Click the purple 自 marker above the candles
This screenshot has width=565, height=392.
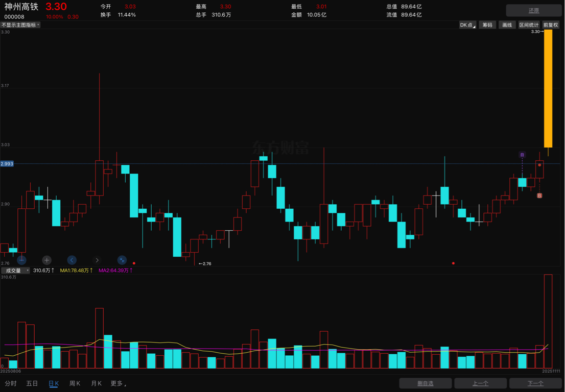(522, 155)
